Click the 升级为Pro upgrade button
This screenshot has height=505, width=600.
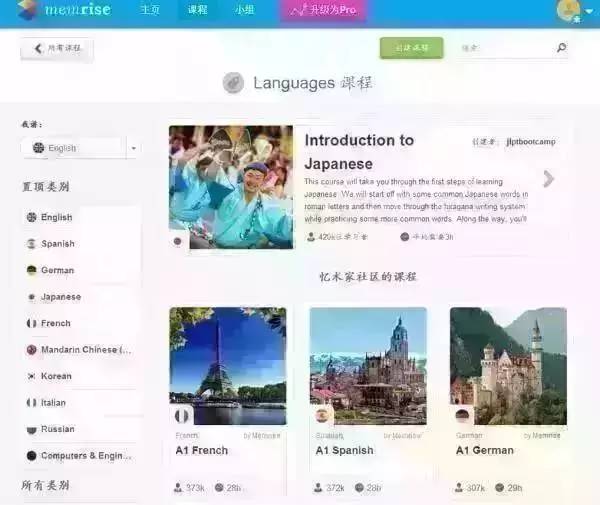323,10
